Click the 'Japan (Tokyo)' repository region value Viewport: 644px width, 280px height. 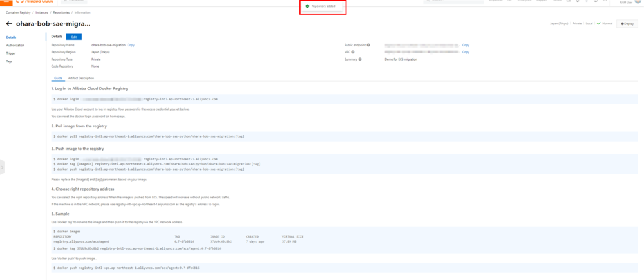tap(100, 52)
